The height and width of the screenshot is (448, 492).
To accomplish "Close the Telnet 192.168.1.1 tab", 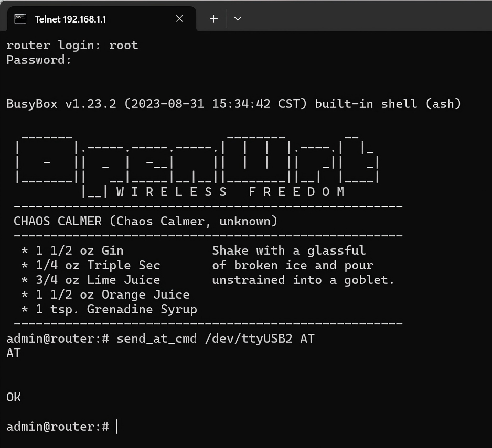I will click(x=179, y=19).
